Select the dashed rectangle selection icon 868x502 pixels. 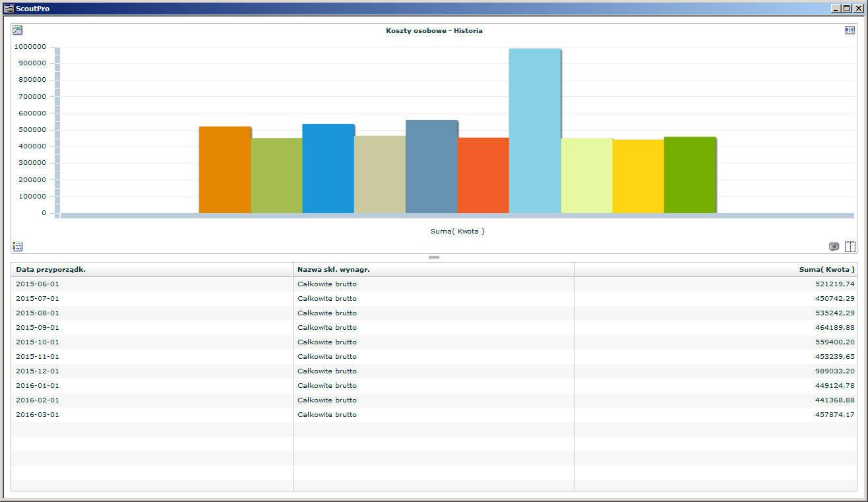pos(850,246)
